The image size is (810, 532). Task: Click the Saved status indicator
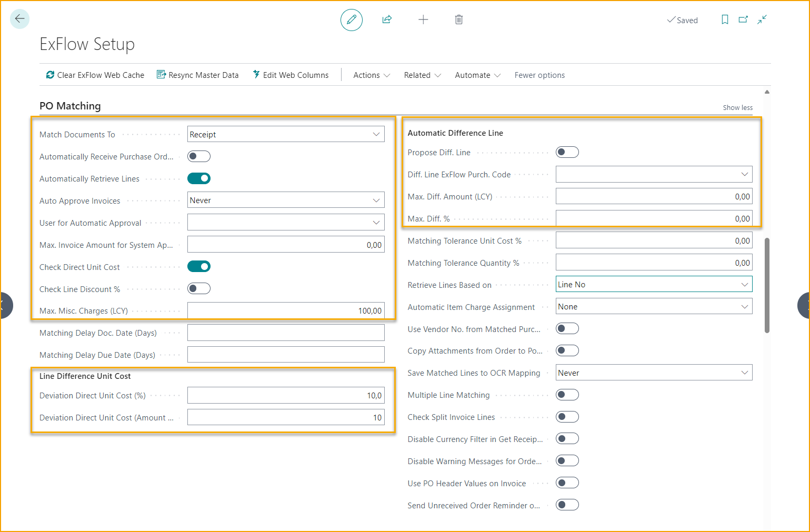click(x=682, y=20)
